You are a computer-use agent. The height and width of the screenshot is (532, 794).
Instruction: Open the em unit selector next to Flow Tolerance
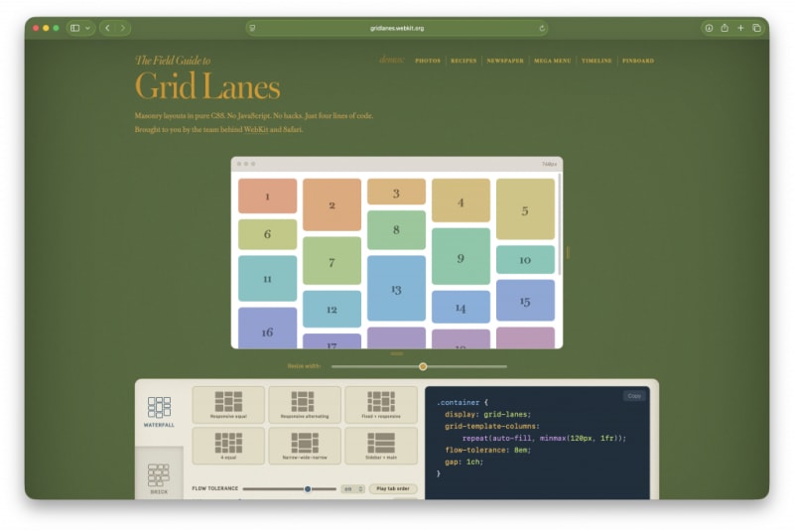352,489
